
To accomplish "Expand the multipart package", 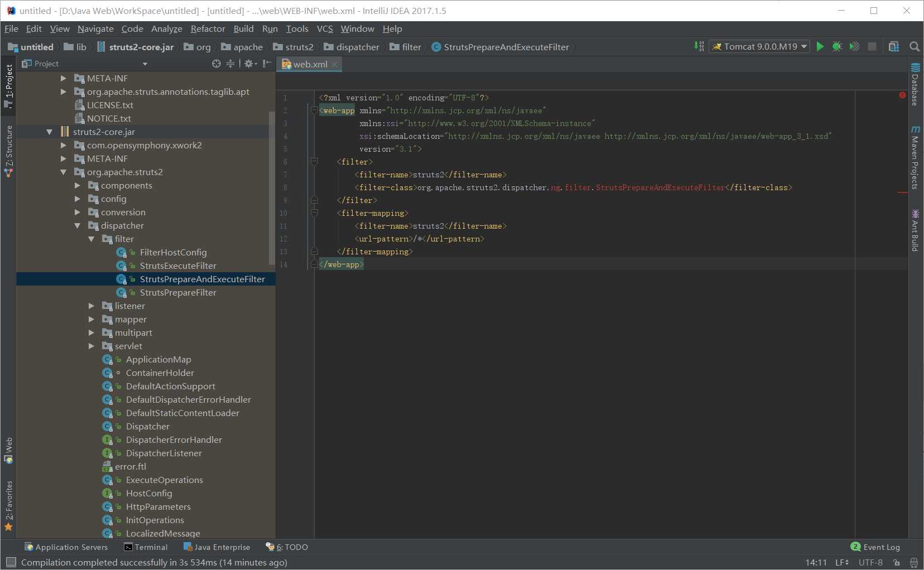I will point(92,333).
